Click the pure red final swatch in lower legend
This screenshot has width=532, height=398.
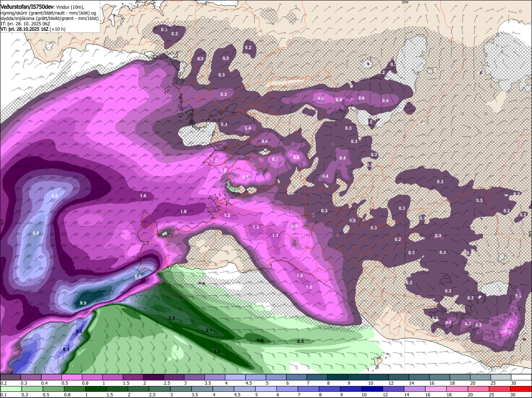[522, 389]
